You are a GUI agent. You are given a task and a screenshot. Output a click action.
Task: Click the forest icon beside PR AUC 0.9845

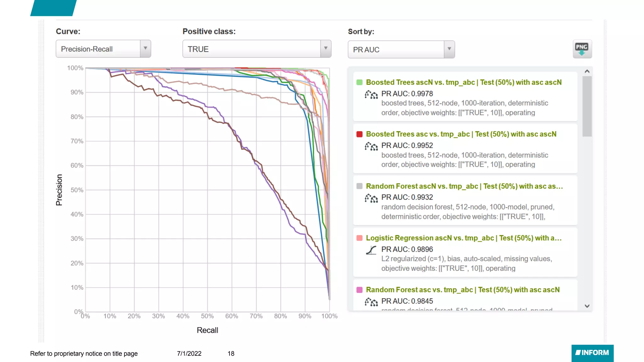pyautogui.click(x=371, y=302)
